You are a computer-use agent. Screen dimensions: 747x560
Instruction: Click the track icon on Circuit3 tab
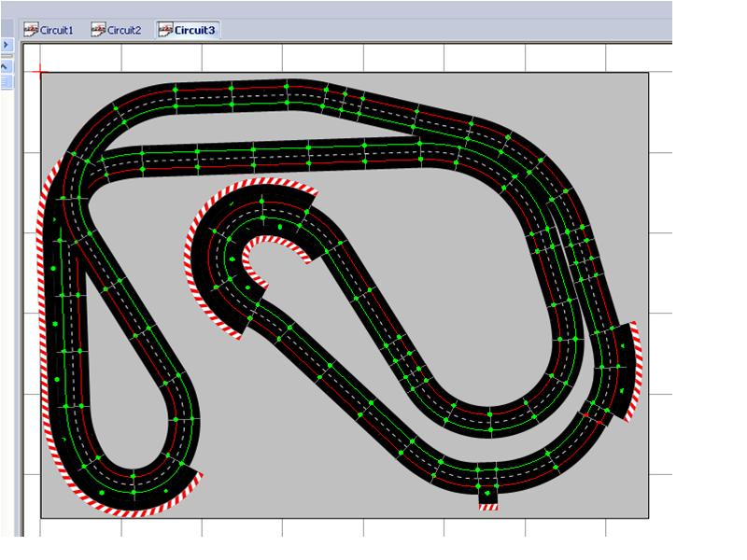[164, 30]
